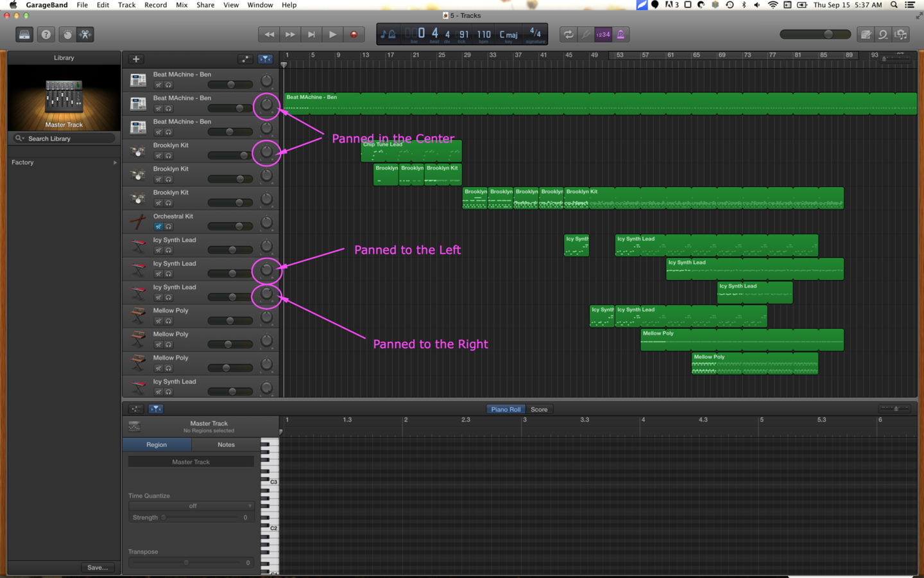Open the Track menu
This screenshot has width=924, height=578.
tap(126, 5)
